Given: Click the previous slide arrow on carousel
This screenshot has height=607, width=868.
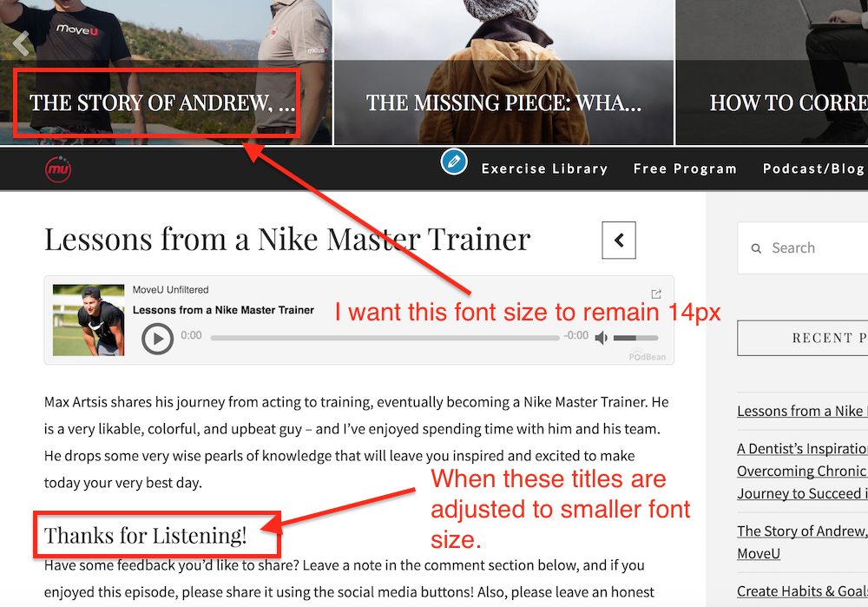Looking at the screenshot, I should click(21, 43).
